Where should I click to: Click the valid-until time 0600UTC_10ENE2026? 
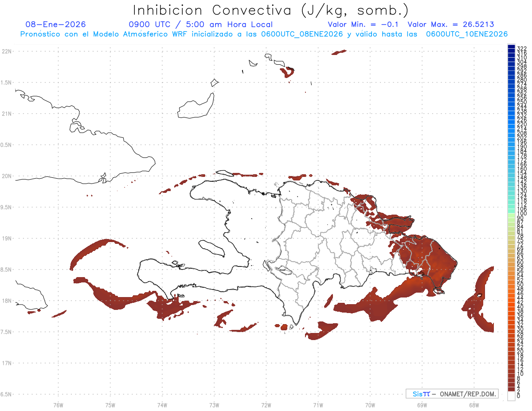[x=467, y=34]
